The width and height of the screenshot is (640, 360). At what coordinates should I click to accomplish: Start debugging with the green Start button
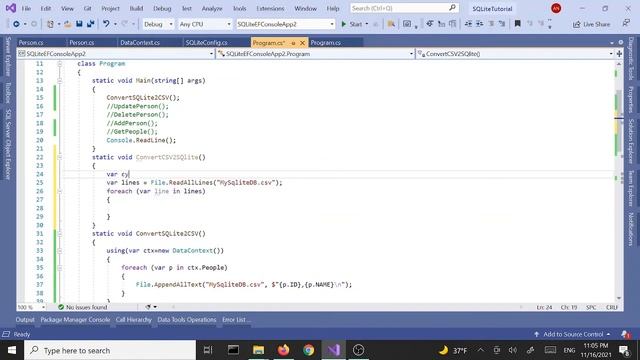352,24
